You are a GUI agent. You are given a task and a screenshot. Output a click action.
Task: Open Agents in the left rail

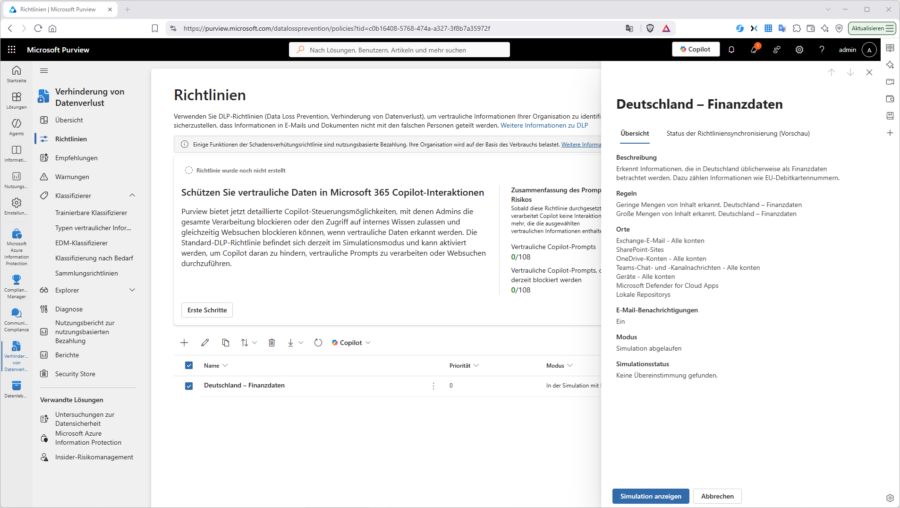point(16,126)
